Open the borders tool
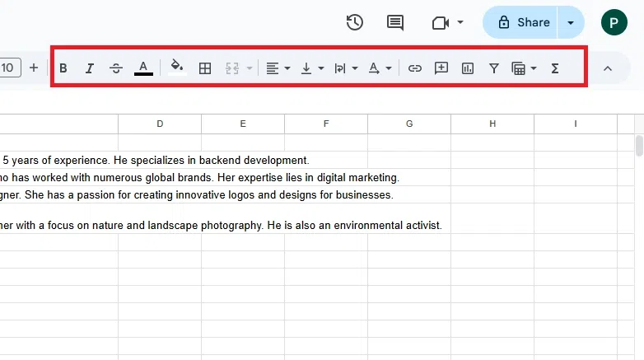This screenshot has height=360, width=644. tap(206, 68)
